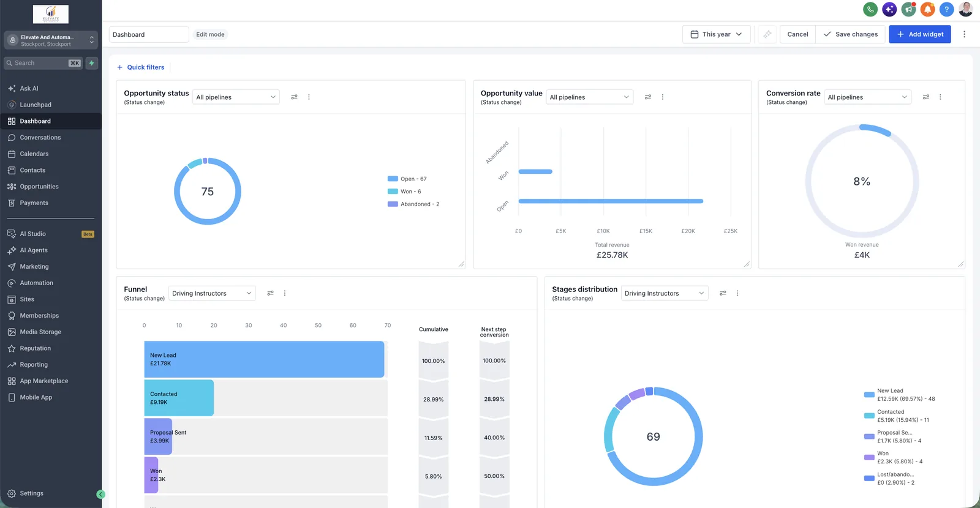Open the This year date range dropdown
Image resolution: width=980 pixels, height=508 pixels.
click(716, 34)
